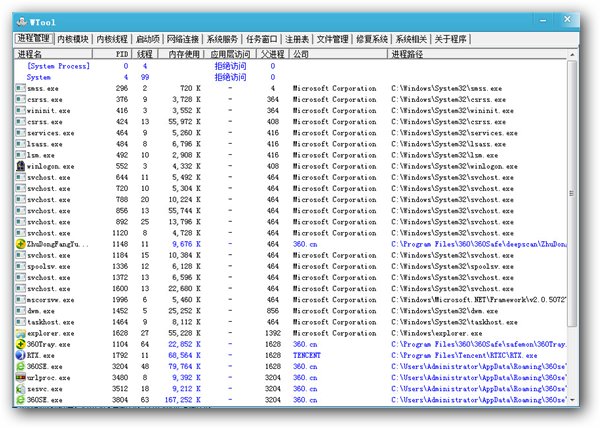Screen dimensions: 600x428
Task: Open the 关于程序 tab
Action: pos(450,39)
